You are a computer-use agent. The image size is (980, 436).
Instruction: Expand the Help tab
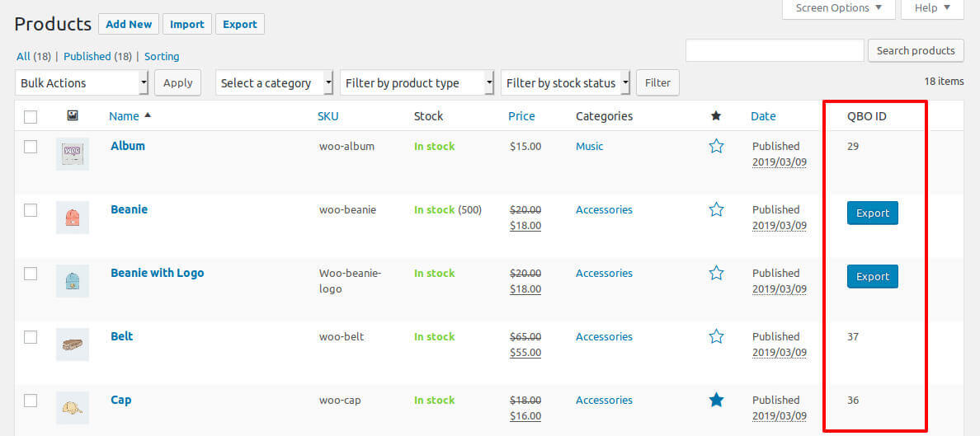tap(931, 8)
